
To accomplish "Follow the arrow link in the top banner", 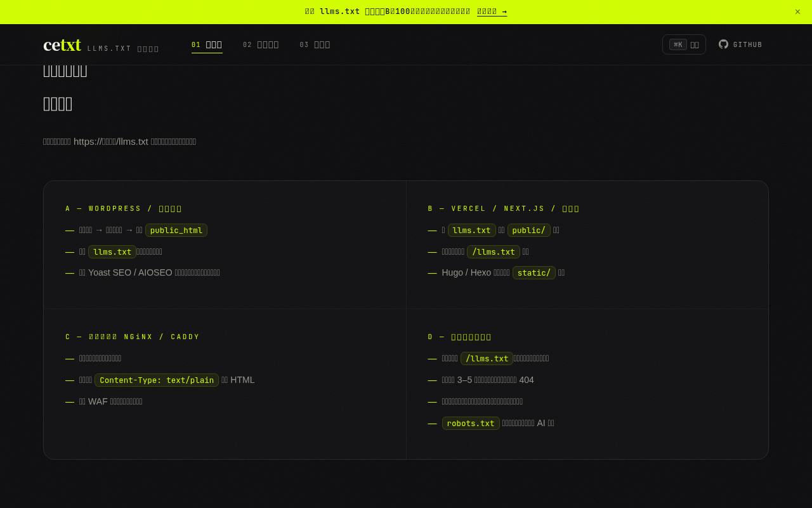I will coord(492,11).
